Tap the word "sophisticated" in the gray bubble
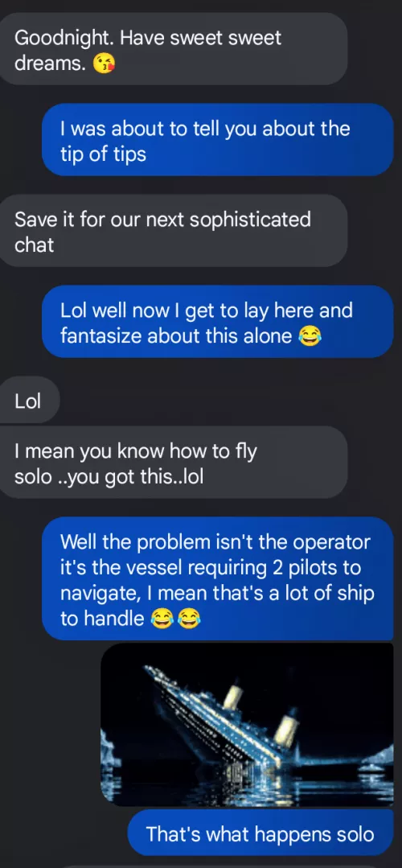This screenshot has height=868, width=402. tap(250, 220)
